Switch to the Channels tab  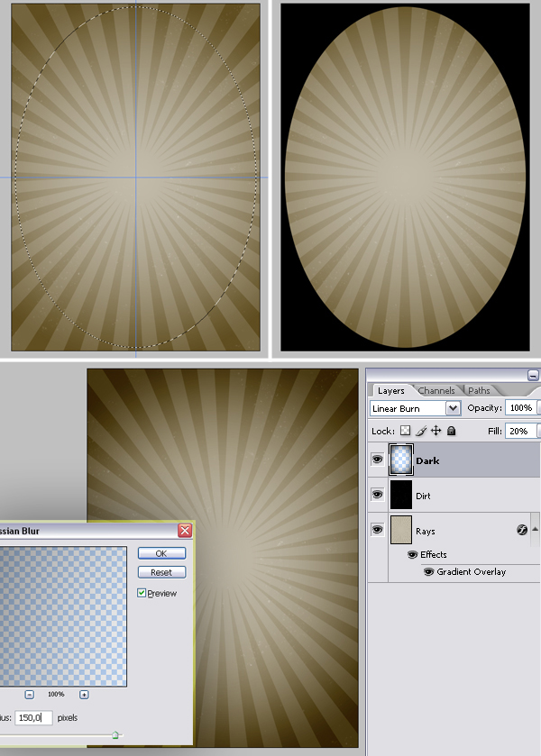point(436,391)
